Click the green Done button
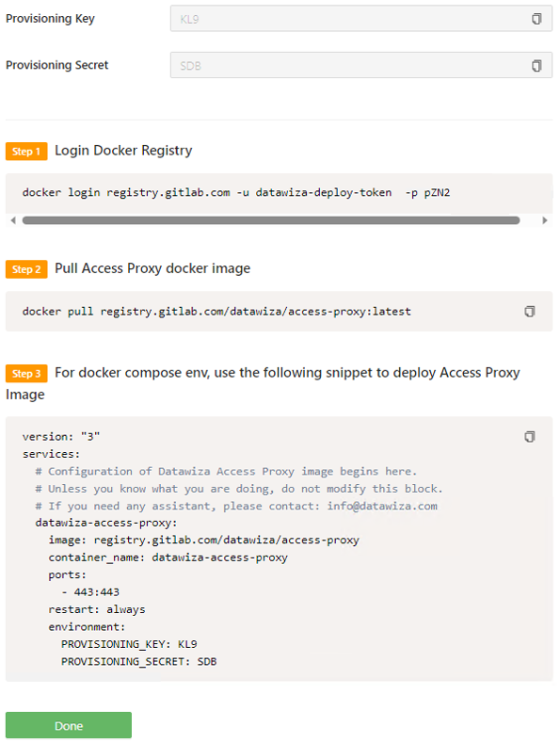Viewport: 560px width, 743px height. pos(69,725)
